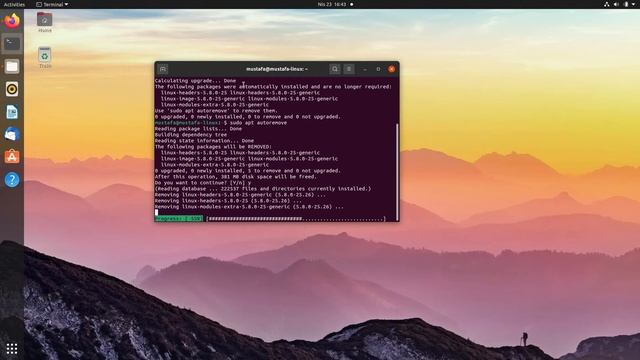Click the Terminal icon in the dock
This screenshot has width=640, height=360.
click(12, 43)
